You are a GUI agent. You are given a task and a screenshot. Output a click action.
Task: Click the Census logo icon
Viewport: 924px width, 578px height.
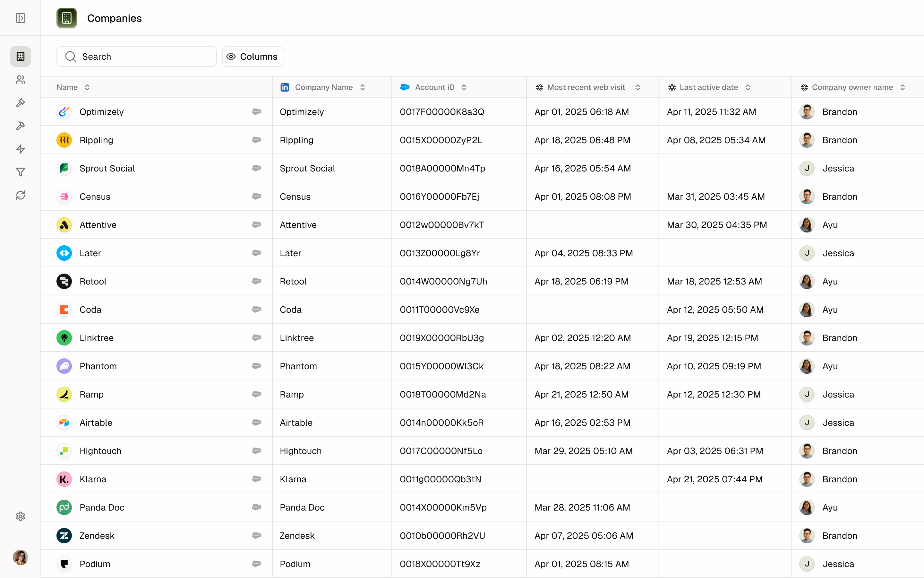[64, 197]
